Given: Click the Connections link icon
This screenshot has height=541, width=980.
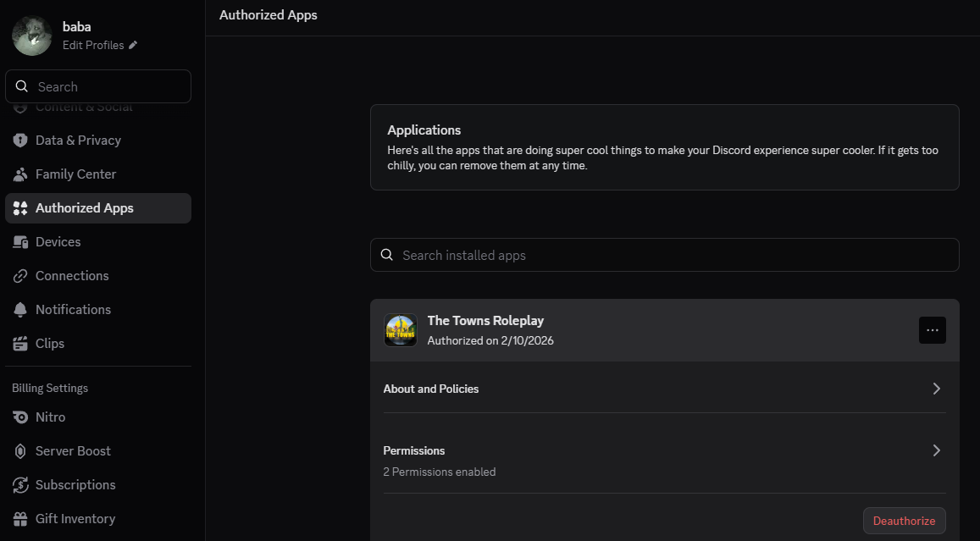Looking at the screenshot, I should (20, 276).
